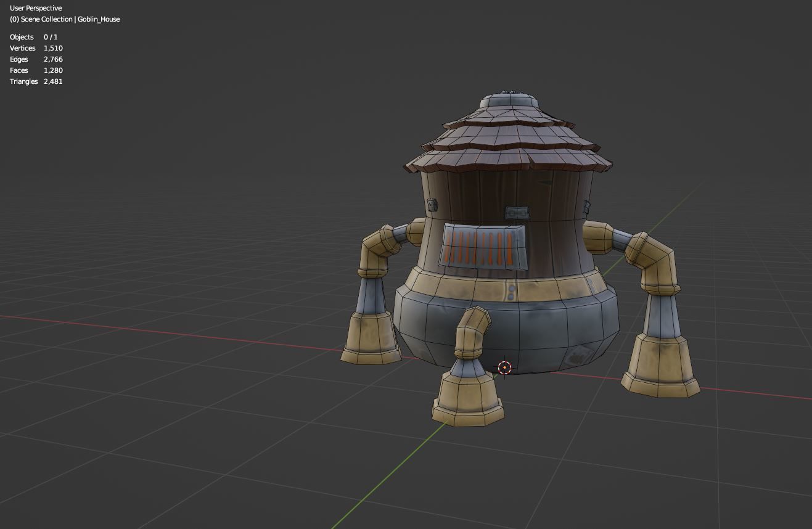Click the "1,510" vertices value
Screen dimensions: 812x529
click(x=53, y=48)
